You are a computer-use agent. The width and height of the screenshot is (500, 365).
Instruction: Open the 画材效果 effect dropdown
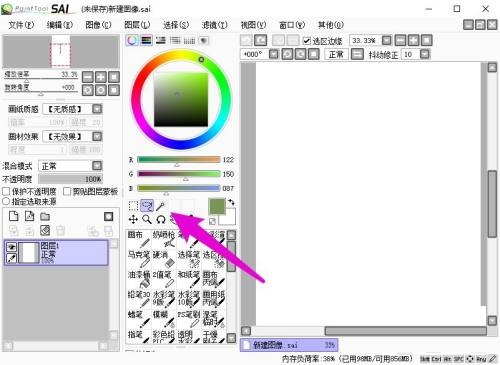tap(97, 136)
